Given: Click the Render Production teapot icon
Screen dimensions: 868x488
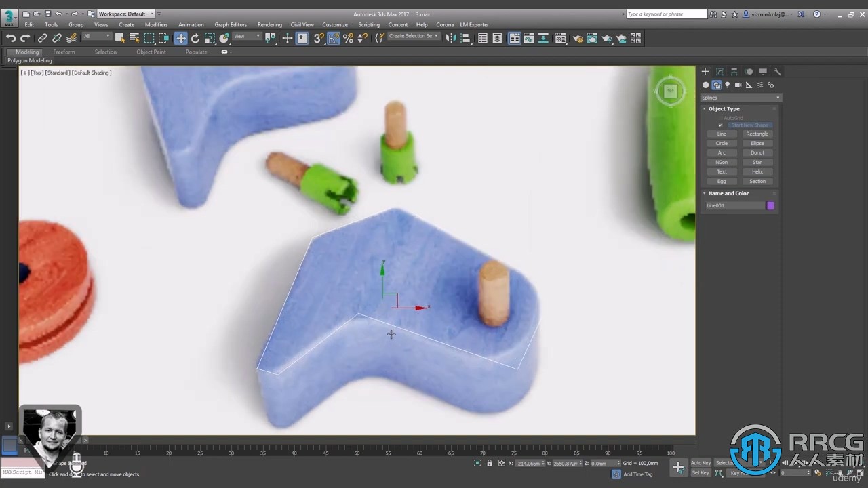Looking at the screenshot, I should (607, 39).
